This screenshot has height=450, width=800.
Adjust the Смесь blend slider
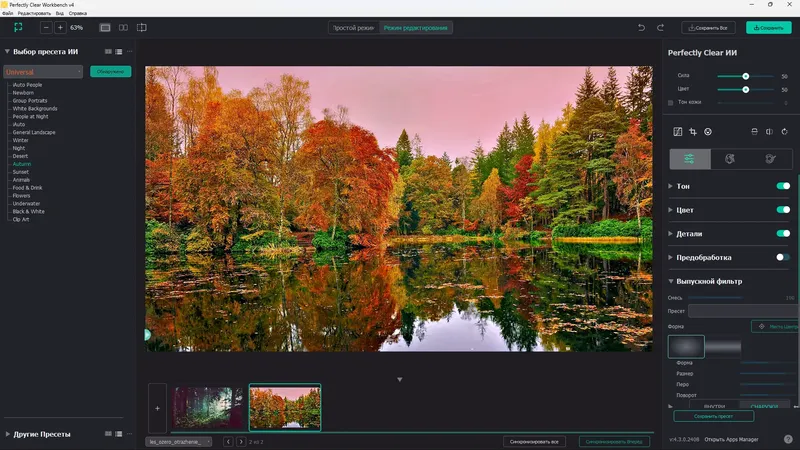click(716, 297)
